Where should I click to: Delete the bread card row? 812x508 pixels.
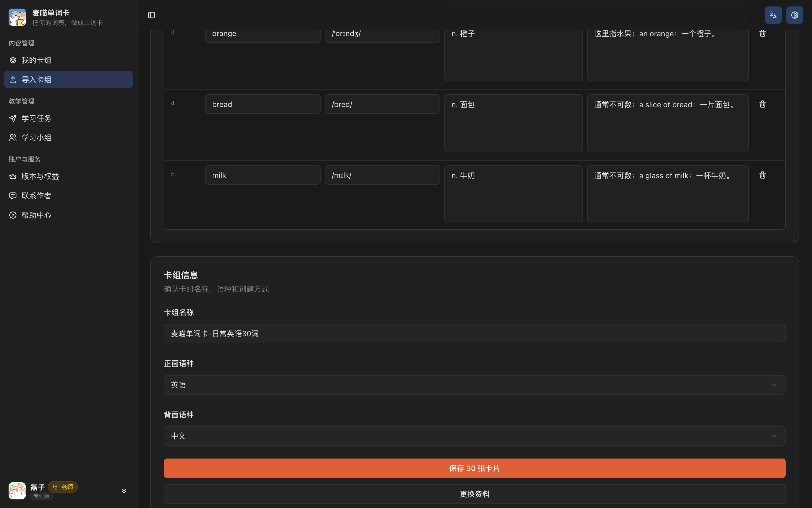762,104
